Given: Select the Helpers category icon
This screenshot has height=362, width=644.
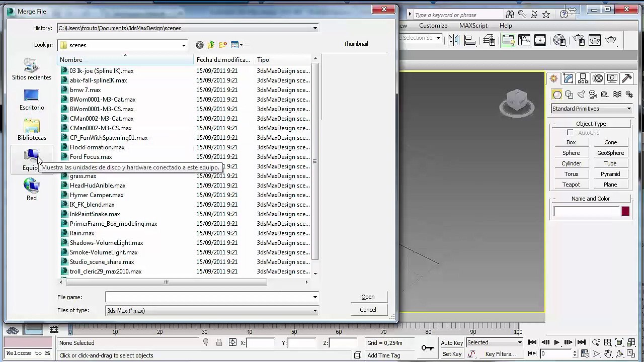Looking at the screenshot, I should 605,95.
